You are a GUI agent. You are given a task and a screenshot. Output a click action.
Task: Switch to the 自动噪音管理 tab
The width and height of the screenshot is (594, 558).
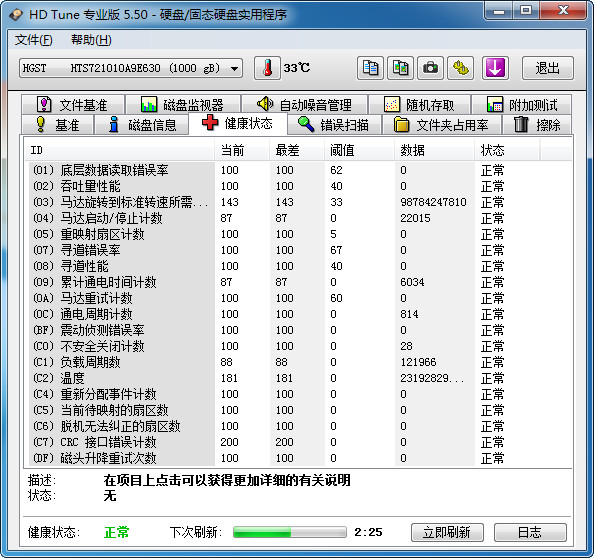304,105
